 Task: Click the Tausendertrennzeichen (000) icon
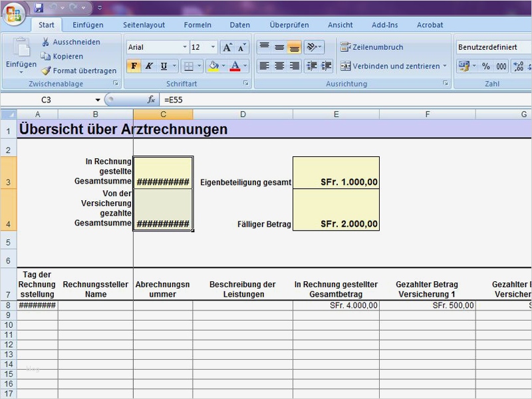pyautogui.click(x=503, y=66)
